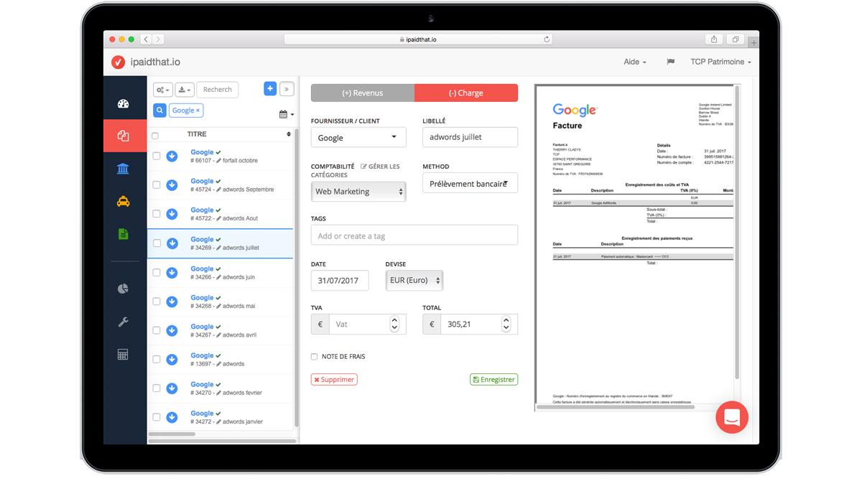Screen dimensions: 862x504
Task: Download the 'adwords mai' invoice
Action: tap(172, 302)
